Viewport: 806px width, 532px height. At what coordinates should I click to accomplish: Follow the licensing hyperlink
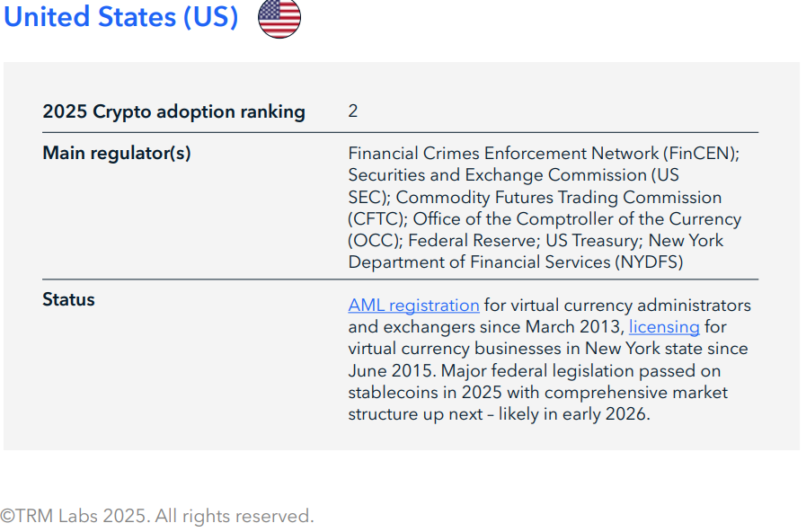point(664,327)
